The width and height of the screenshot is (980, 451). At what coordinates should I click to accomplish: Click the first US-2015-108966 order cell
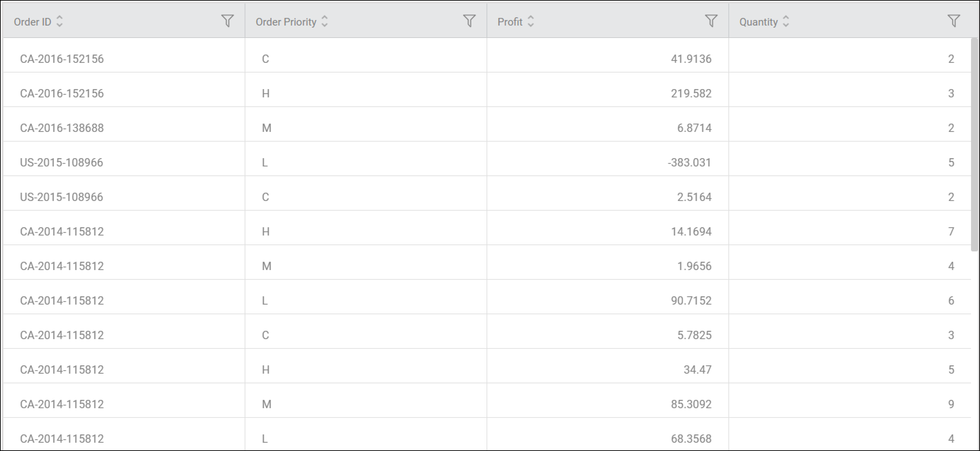(61, 163)
